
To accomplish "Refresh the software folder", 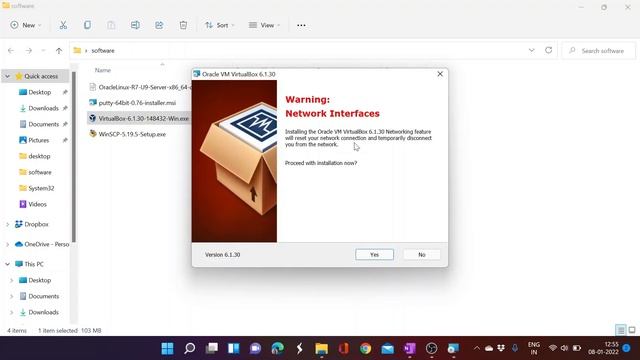I will (549, 50).
